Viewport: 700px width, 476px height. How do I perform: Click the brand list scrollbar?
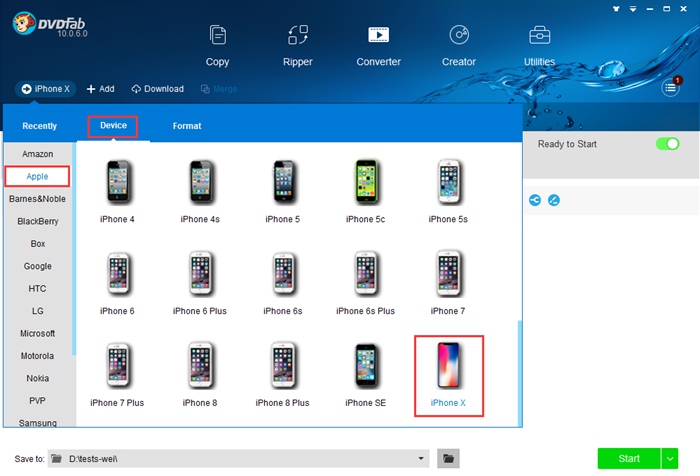tap(74, 249)
